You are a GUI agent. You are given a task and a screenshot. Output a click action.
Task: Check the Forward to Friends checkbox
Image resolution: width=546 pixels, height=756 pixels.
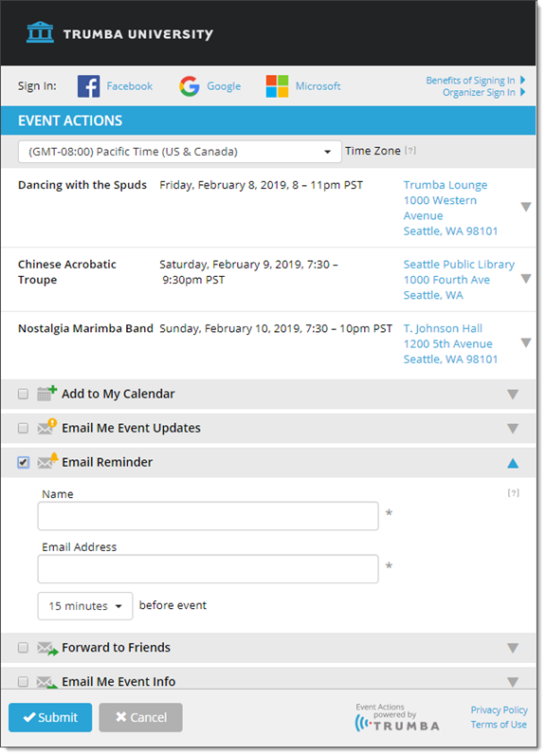23,648
